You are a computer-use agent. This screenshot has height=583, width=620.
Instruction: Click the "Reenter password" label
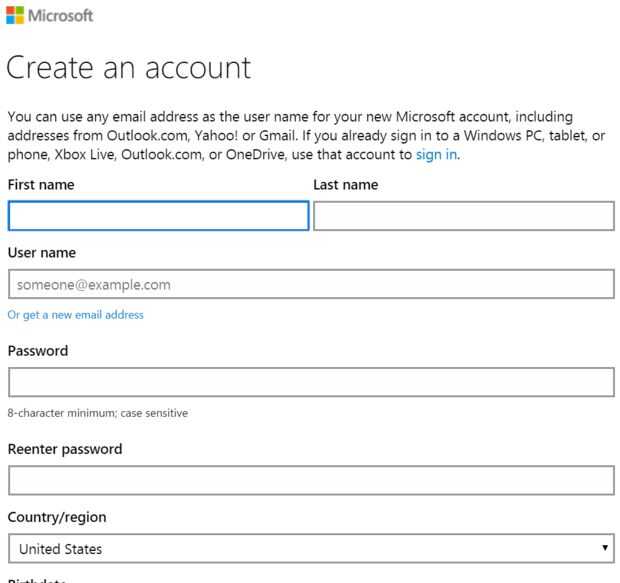(65, 449)
